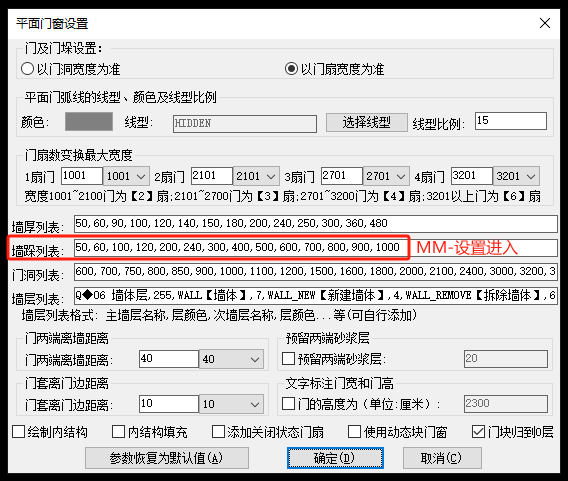Viewport: 568px width, 481px height.
Task: Enable the 门的高度为 checkbox
Action: [288, 403]
